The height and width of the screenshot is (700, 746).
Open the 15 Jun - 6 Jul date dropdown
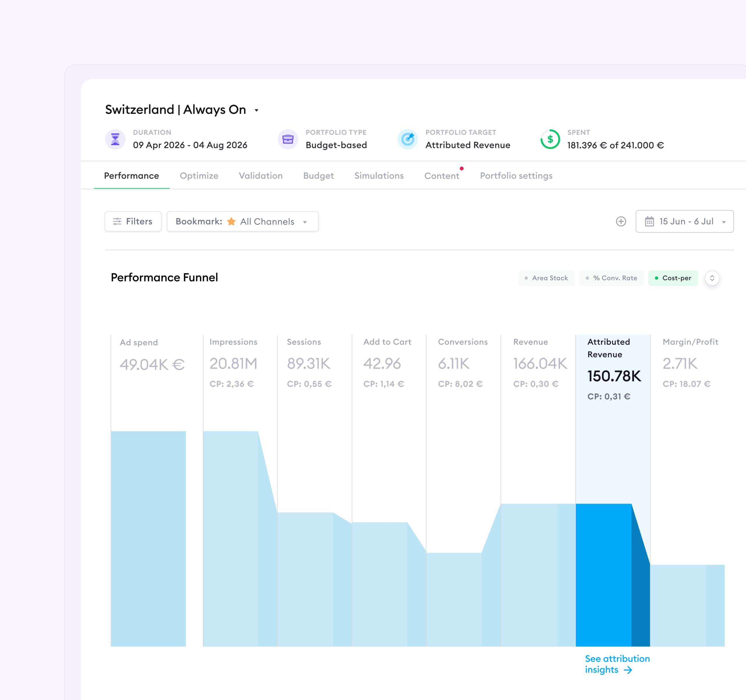click(685, 221)
